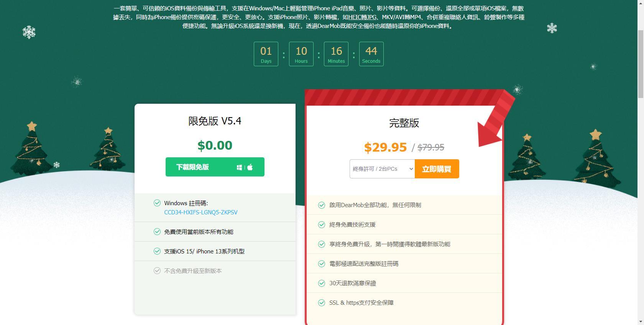Click the 下載限免版 download button
644x325 pixels.
click(x=215, y=167)
